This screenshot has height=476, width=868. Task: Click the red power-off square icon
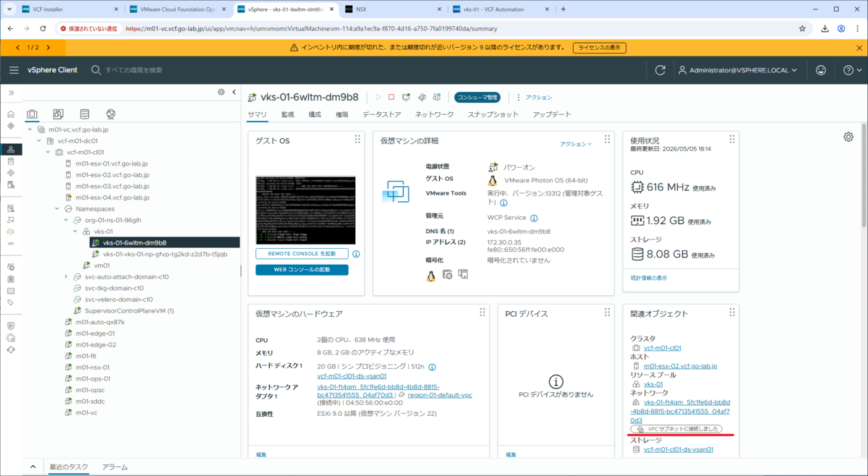(391, 97)
